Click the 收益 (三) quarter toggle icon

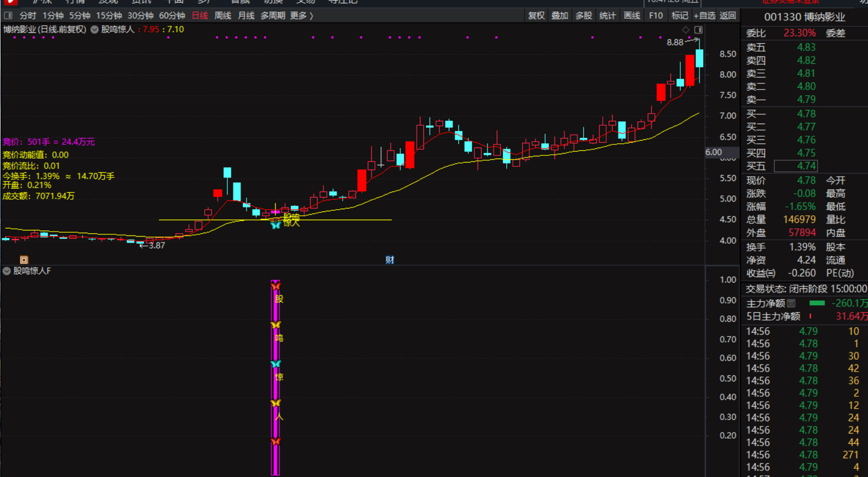click(x=771, y=273)
